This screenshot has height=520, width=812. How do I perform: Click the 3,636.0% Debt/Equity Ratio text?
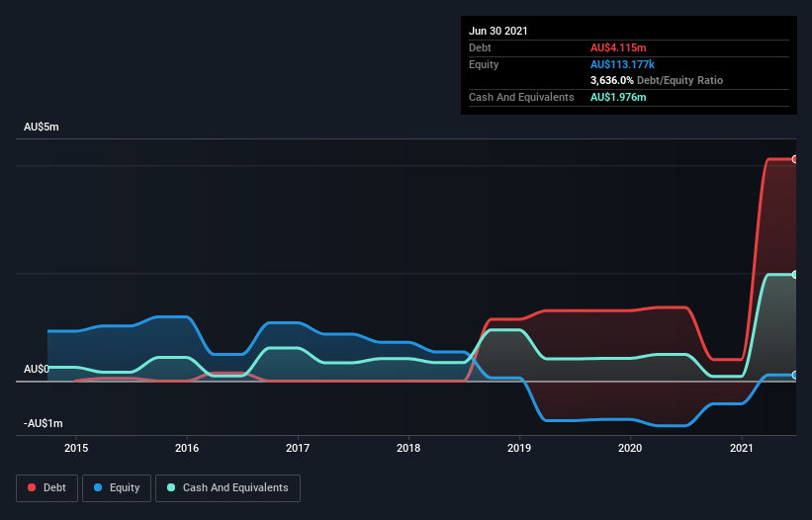(x=657, y=80)
